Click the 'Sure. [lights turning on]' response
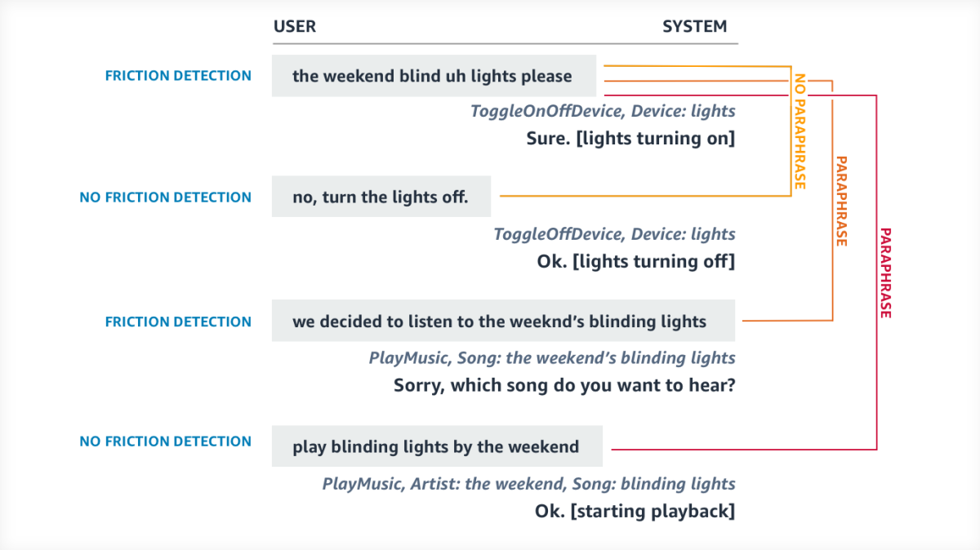The image size is (980, 550). tap(630, 139)
